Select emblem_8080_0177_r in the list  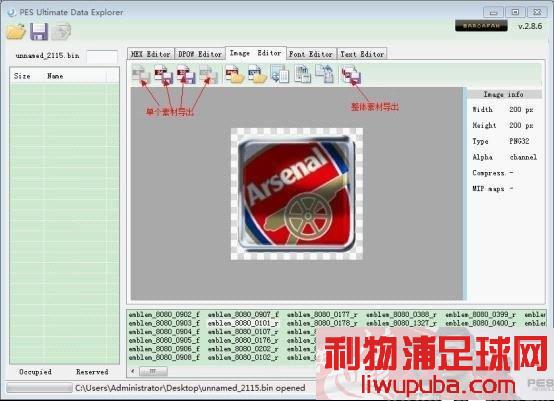[323, 314]
